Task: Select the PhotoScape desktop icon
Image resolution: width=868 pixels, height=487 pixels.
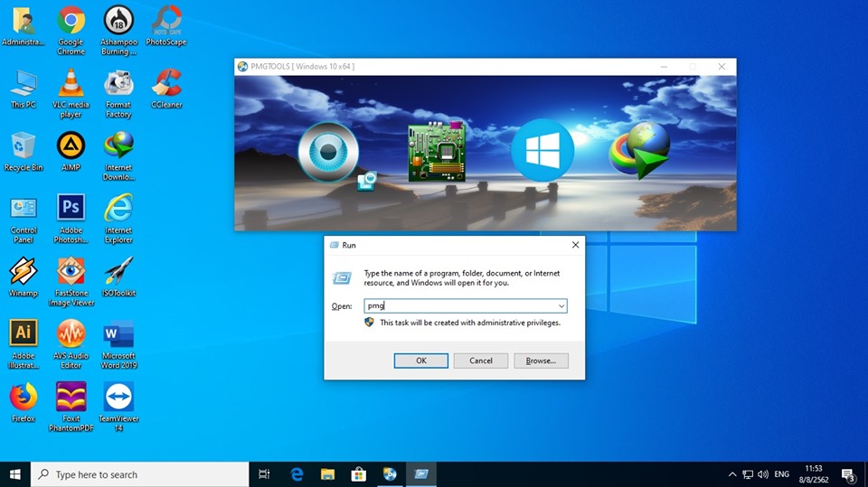Action: click(166, 26)
